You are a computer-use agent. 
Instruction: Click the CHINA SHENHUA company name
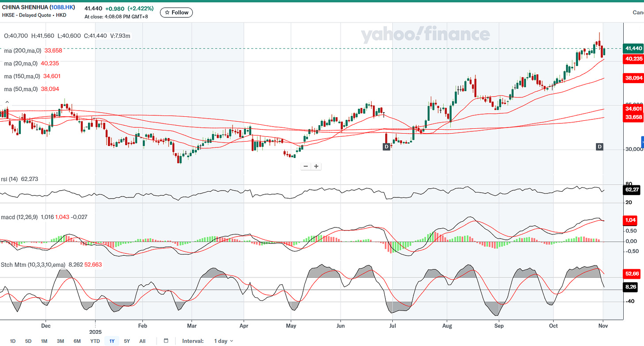click(26, 8)
